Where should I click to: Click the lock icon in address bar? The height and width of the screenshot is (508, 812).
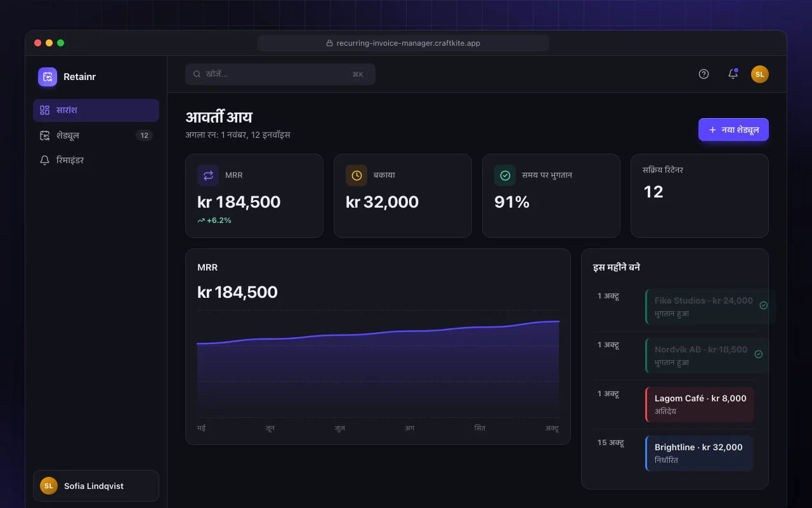coord(329,43)
